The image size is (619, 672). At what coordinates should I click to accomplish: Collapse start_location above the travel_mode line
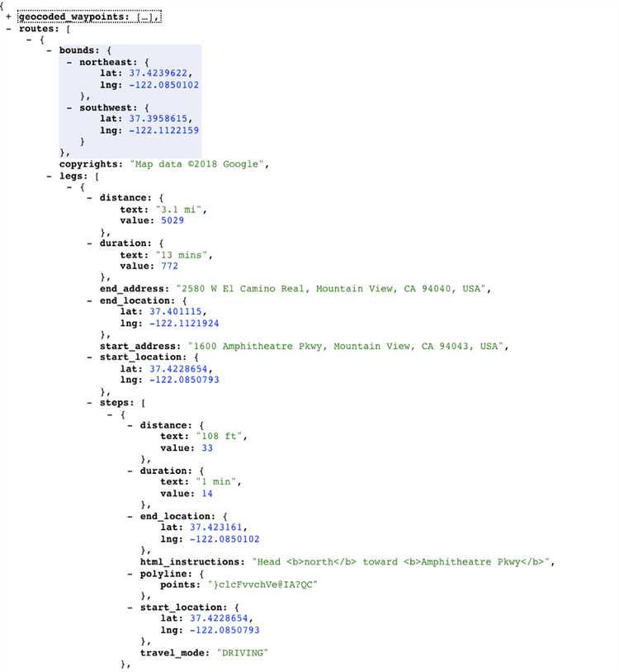coord(130,608)
